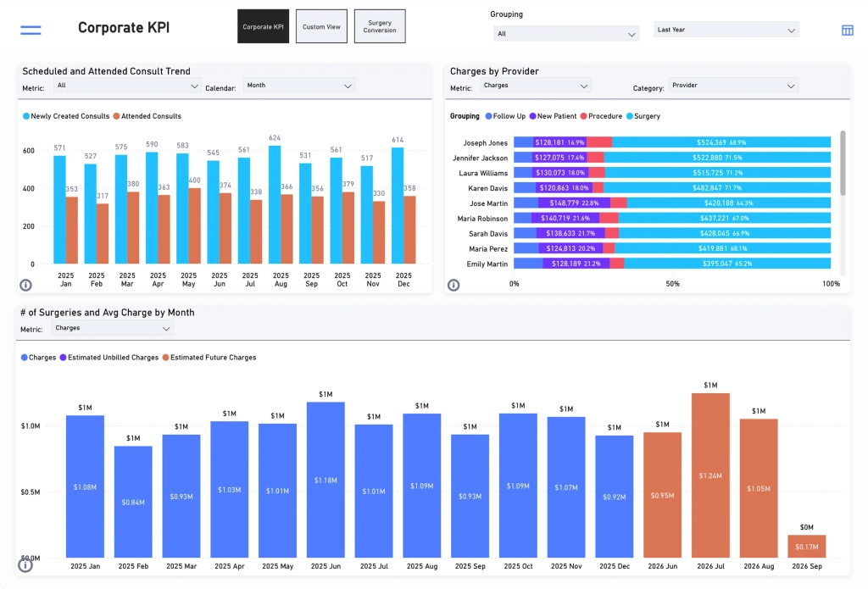Click Emily Martin surgery segment $395,047
The width and height of the screenshot is (868, 589).
(x=727, y=264)
